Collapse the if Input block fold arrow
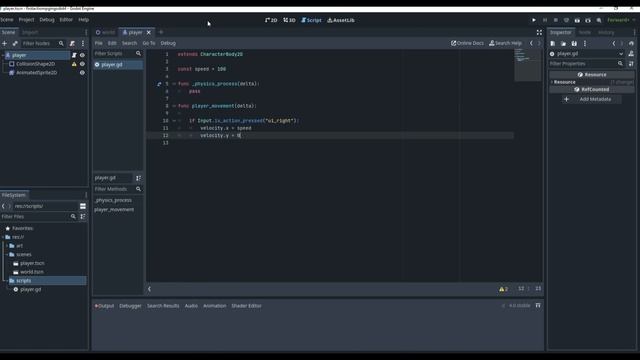The height and width of the screenshot is (360, 640). (x=174, y=120)
